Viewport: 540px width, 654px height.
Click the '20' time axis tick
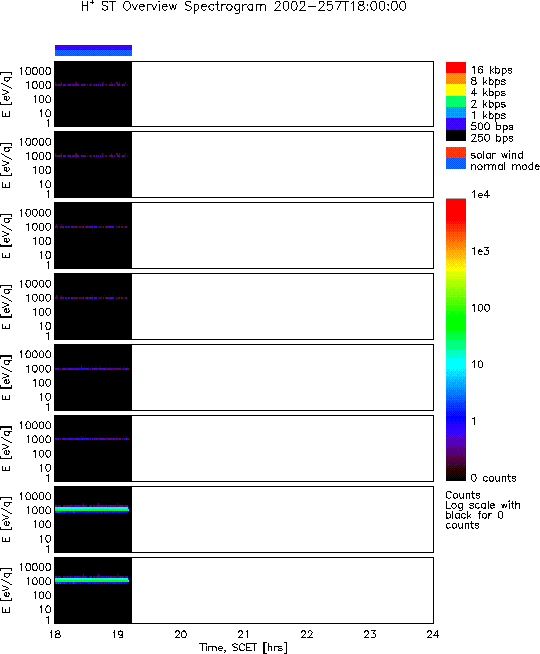click(181, 634)
